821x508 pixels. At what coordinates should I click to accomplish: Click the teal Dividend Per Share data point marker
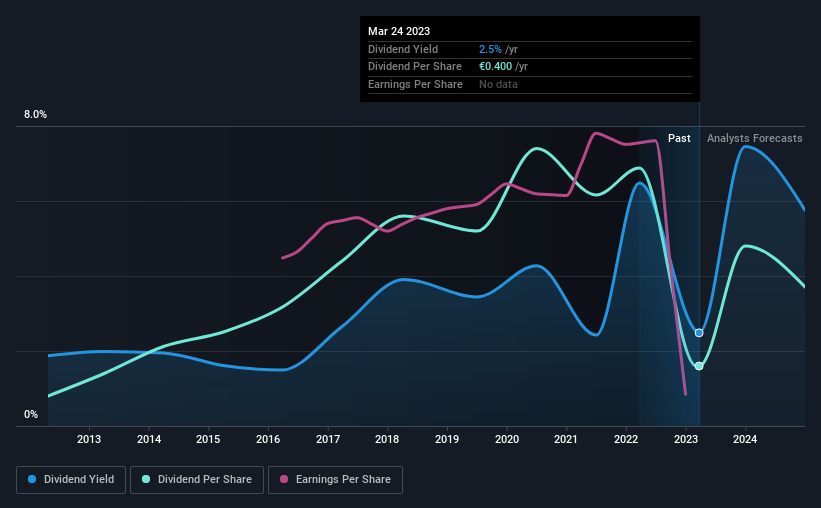point(699,366)
